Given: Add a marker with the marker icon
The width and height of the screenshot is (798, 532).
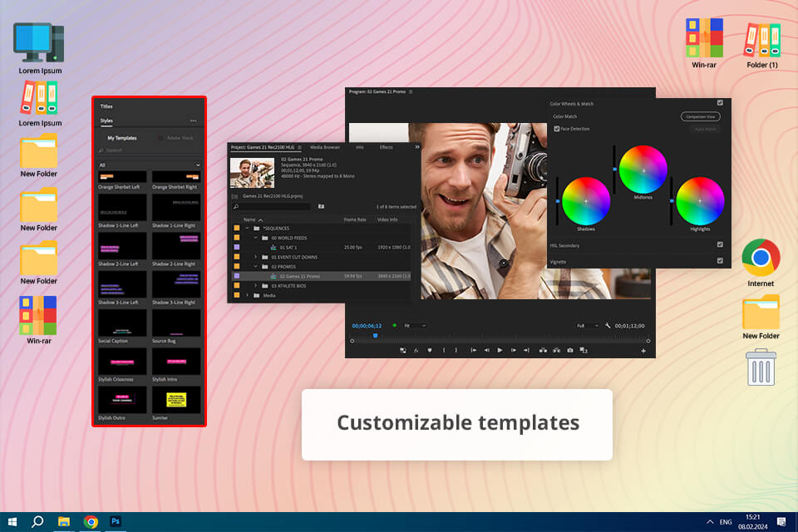Looking at the screenshot, I should point(430,350).
